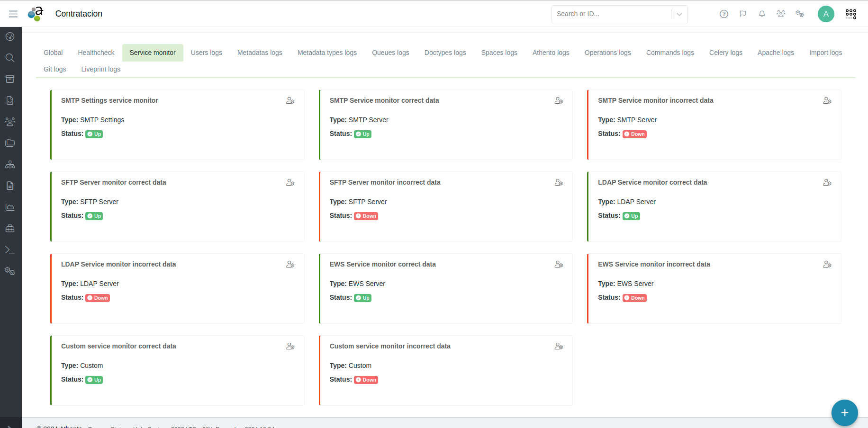The height and width of the screenshot is (428, 868).
Task: Open the search icon in the sidebar
Action: (10, 58)
